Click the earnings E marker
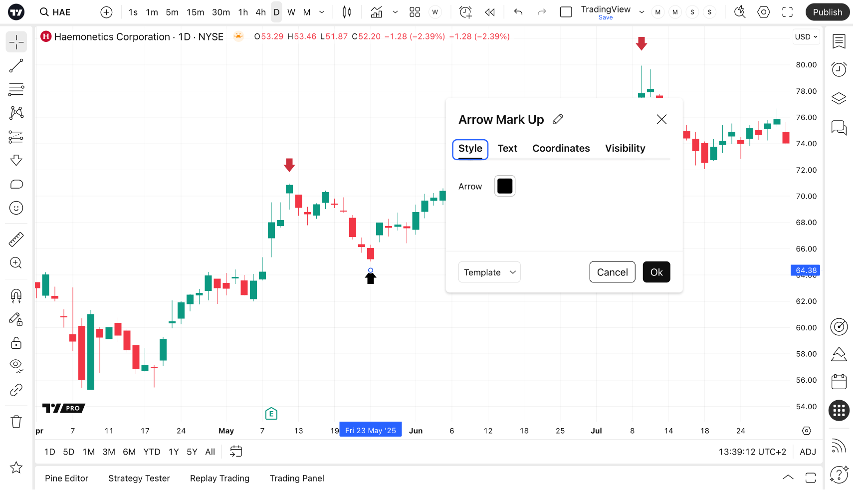Screen dimensions: 868x491 (271, 414)
